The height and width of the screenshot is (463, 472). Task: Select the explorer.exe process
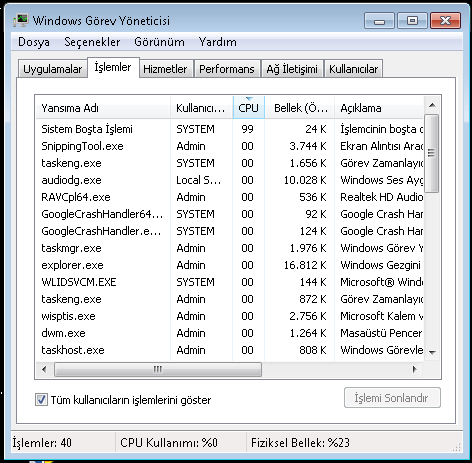coord(229,265)
